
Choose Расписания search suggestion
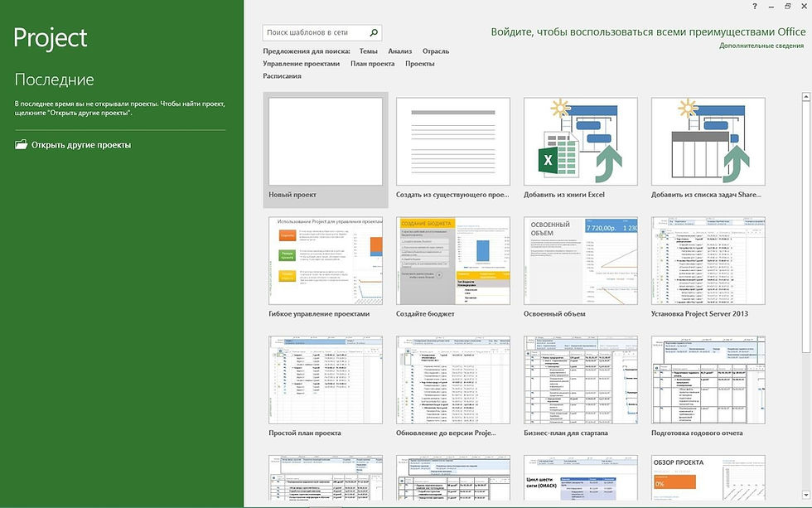(282, 76)
